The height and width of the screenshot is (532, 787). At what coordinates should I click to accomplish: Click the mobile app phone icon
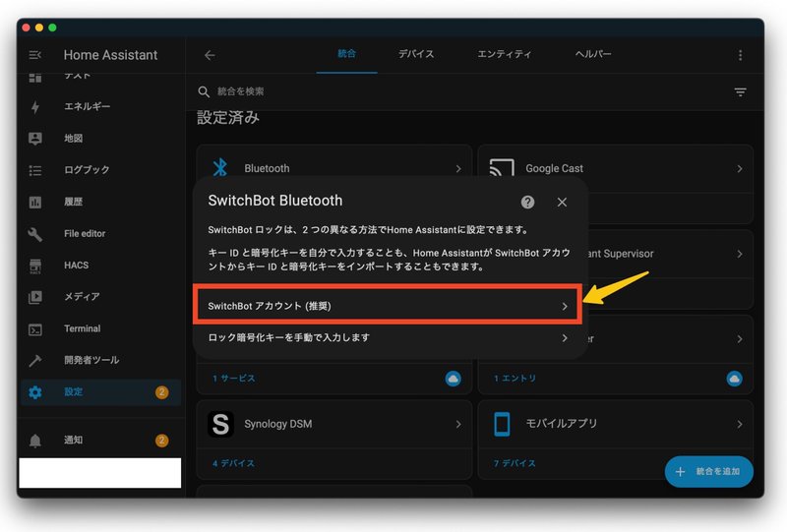502,424
